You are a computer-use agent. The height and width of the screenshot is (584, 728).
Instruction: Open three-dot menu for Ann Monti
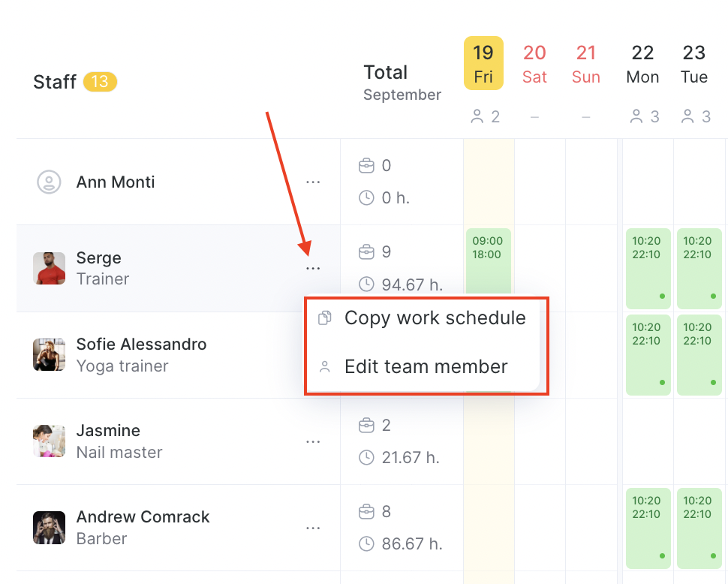click(313, 182)
